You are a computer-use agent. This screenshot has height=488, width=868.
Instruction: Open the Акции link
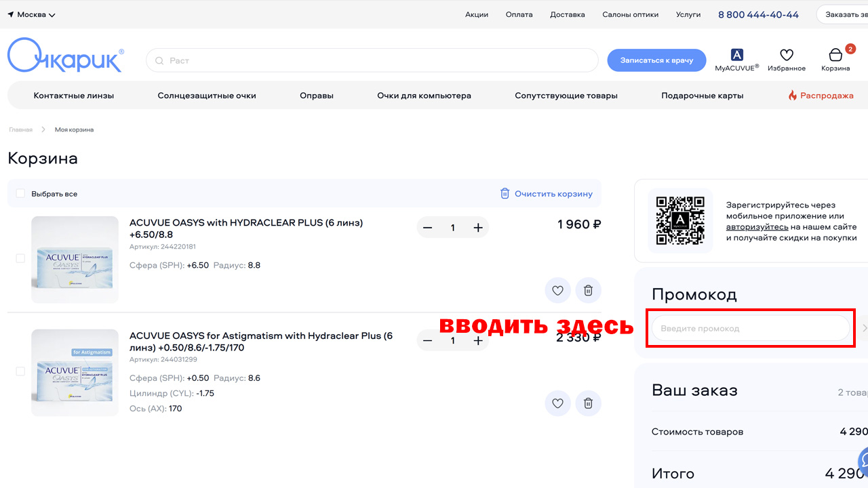477,14
